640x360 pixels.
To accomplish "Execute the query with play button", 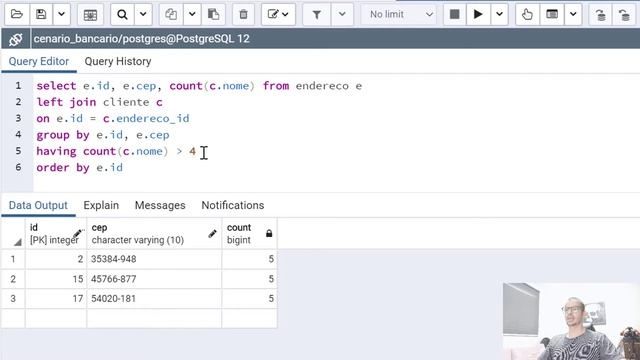I will tap(478, 15).
